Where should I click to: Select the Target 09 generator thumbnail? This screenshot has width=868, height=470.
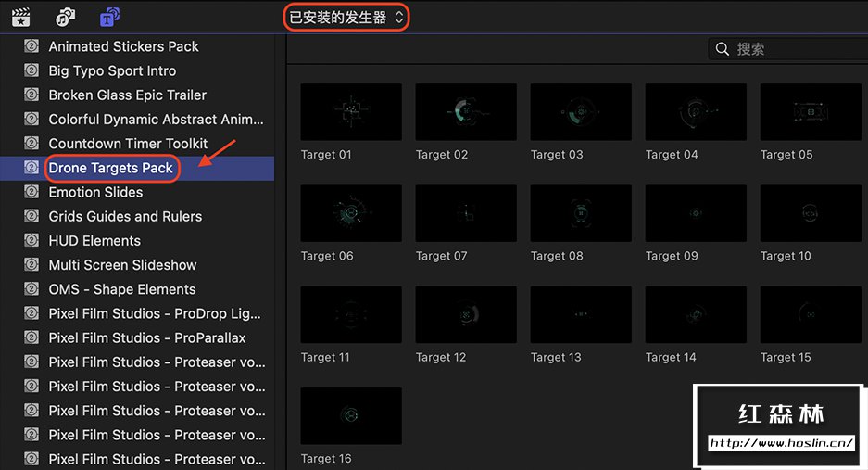[696, 213]
